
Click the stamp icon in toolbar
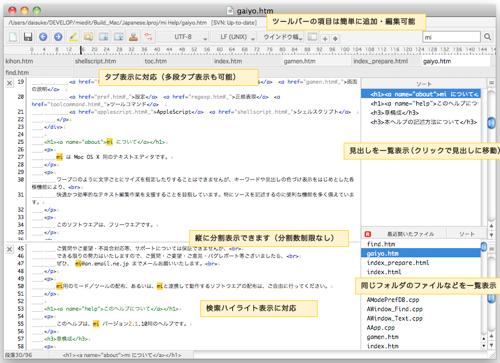tap(133, 37)
